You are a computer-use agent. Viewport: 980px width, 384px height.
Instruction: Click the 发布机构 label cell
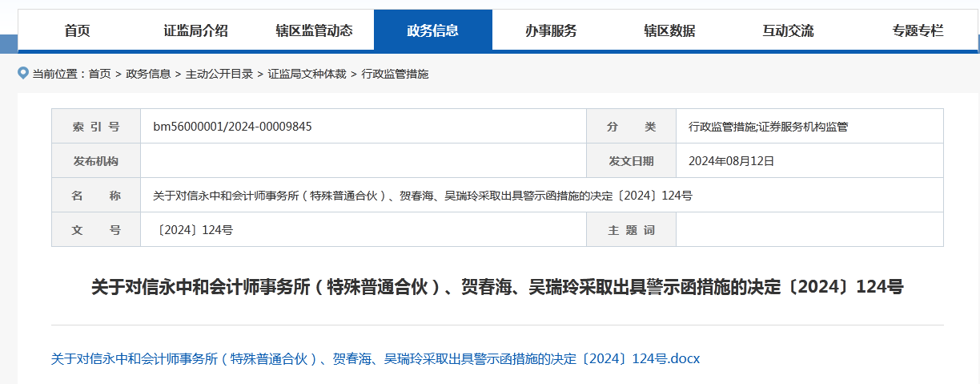tap(96, 160)
